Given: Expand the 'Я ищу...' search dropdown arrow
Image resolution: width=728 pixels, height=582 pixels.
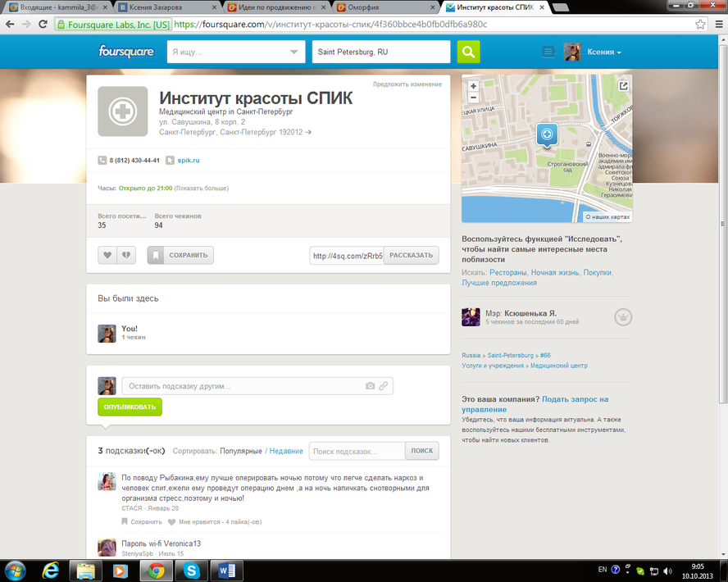Looking at the screenshot, I should pos(293,52).
